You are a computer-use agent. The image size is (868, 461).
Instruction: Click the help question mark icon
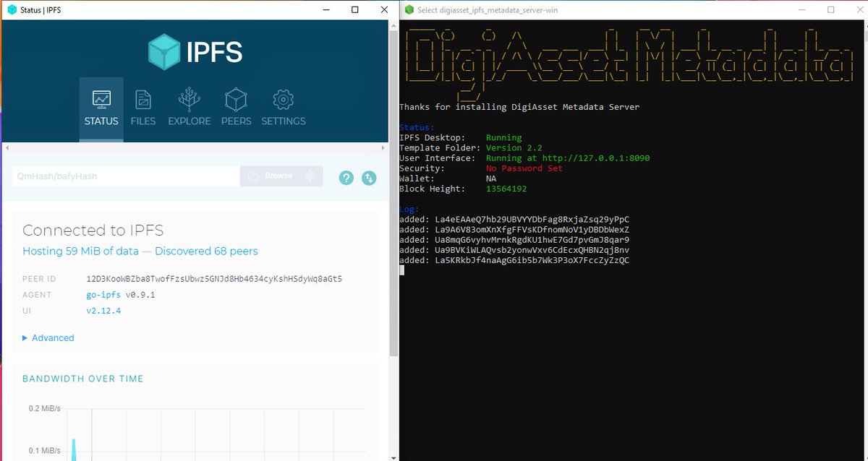346,177
